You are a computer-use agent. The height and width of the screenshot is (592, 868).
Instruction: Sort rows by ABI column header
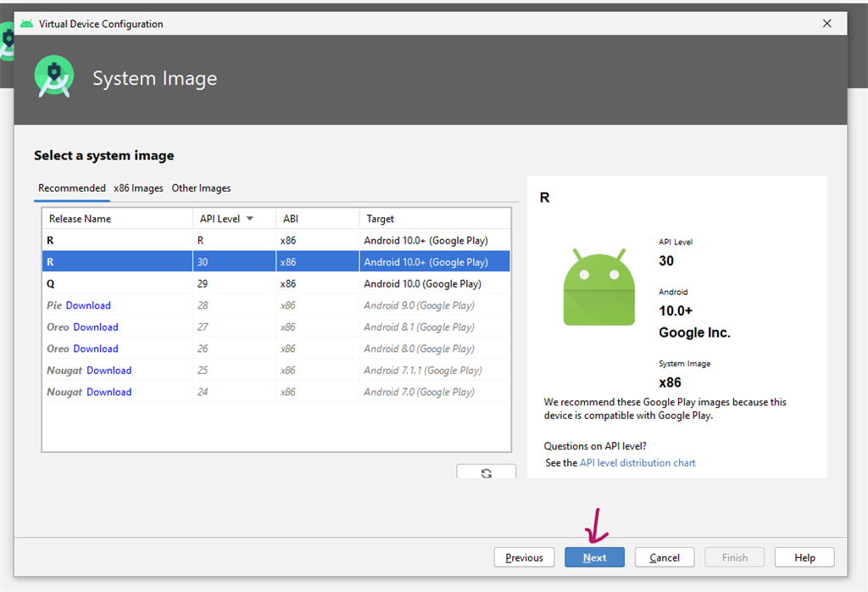pyautogui.click(x=291, y=219)
